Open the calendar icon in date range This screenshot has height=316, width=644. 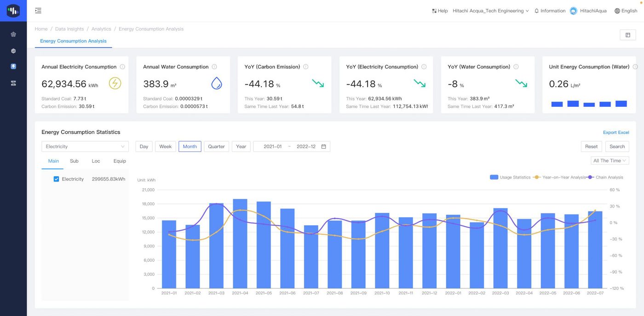coord(323,147)
